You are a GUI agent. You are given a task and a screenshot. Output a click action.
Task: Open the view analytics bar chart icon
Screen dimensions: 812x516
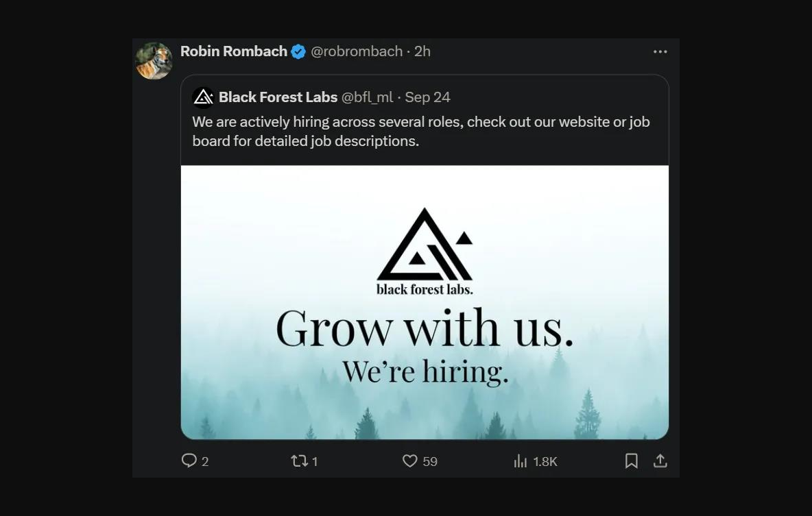pyautogui.click(x=521, y=461)
